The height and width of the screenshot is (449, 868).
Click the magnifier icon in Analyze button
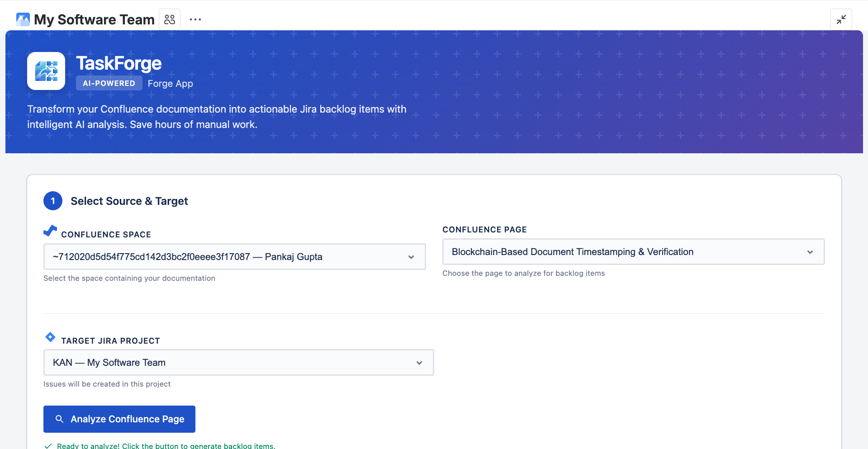tap(59, 419)
